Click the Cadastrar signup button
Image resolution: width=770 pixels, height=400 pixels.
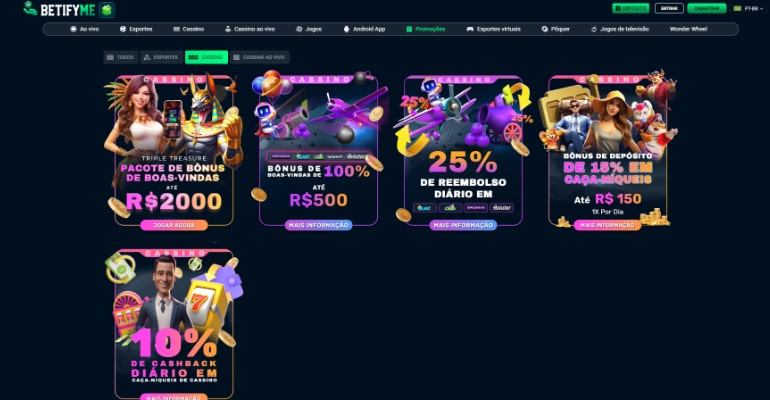click(707, 8)
